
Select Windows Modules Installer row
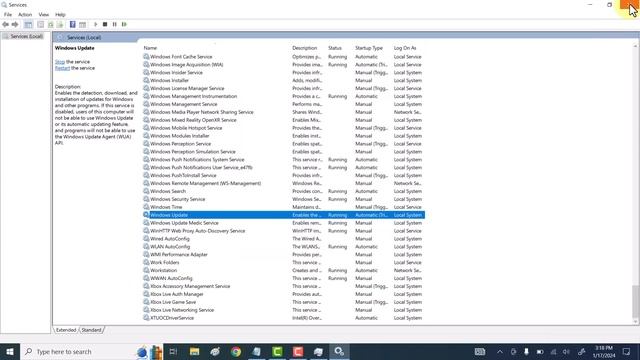click(284, 136)
